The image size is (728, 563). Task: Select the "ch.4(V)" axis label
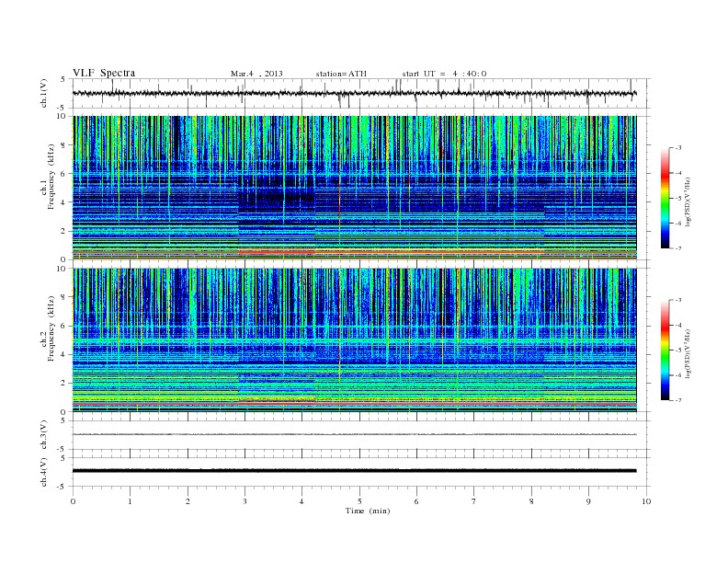pyautogui.click(x=44, y=472)
